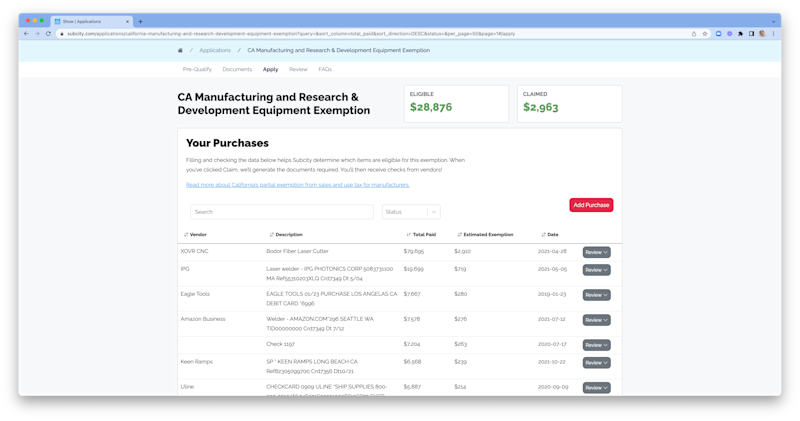Close the Show | Applications tab
This screenshot has width=800, height=421.
127,21
